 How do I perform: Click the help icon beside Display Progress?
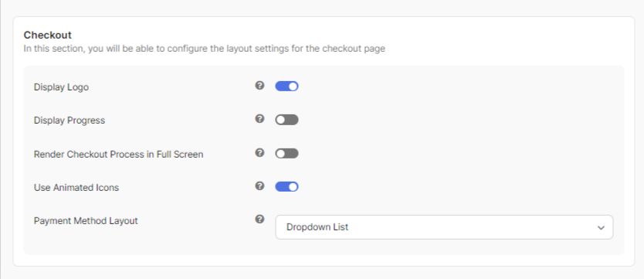pyautogui.click(x=259, y=119)
